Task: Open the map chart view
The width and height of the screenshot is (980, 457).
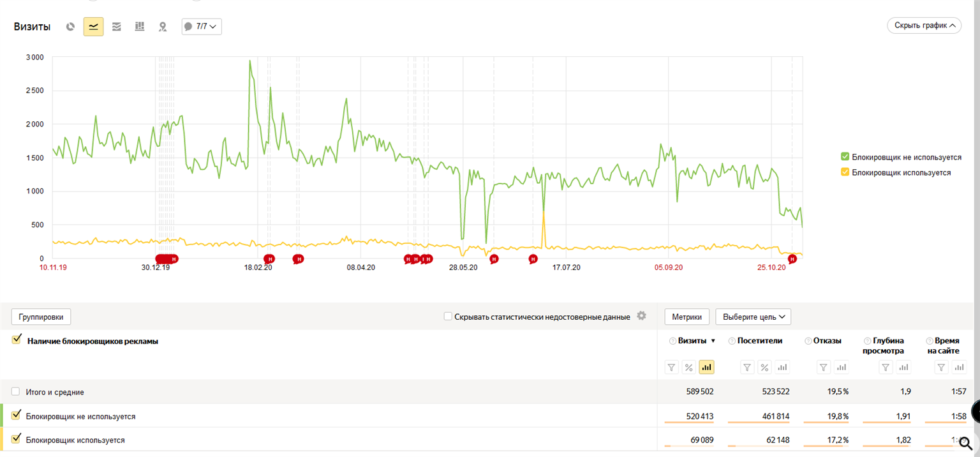Action: [x=163, y=27]
